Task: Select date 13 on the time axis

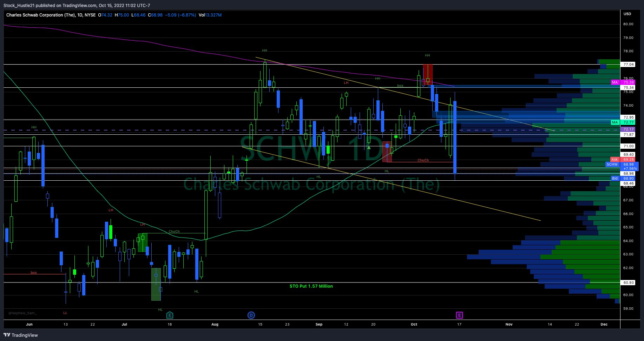Action: 66,325
